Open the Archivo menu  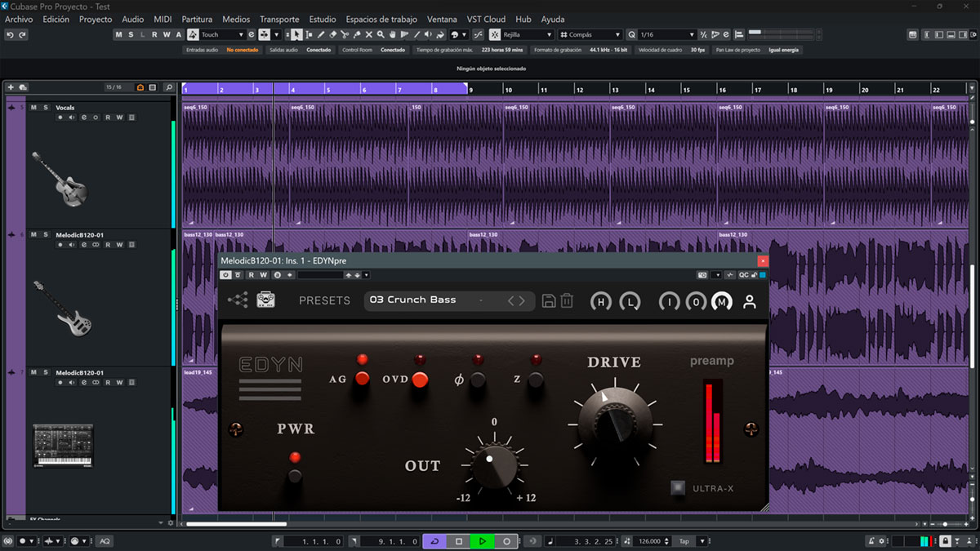coord(19,19)
